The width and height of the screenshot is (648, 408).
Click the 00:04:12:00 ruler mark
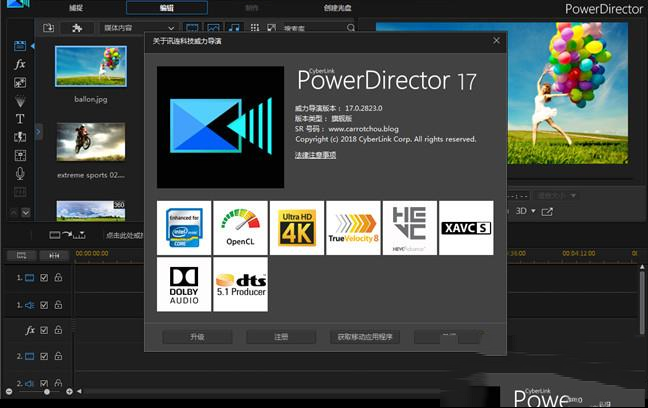(579, 253)
